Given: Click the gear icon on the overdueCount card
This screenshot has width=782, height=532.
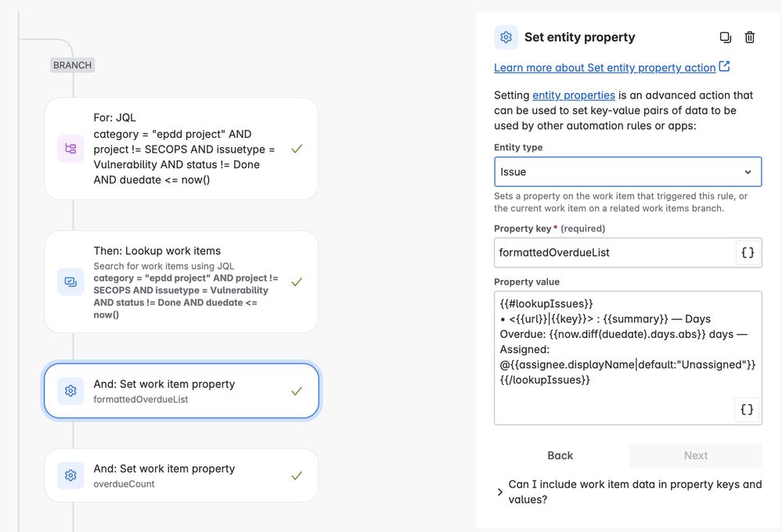Looking at the screenshot, I should [x=70, y=476].
